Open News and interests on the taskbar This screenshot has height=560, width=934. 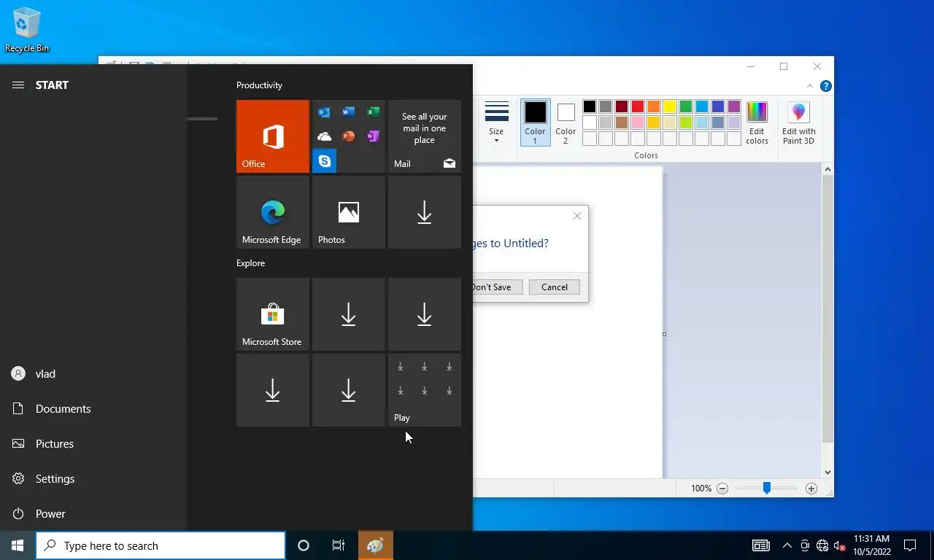[x=761, y=545]
